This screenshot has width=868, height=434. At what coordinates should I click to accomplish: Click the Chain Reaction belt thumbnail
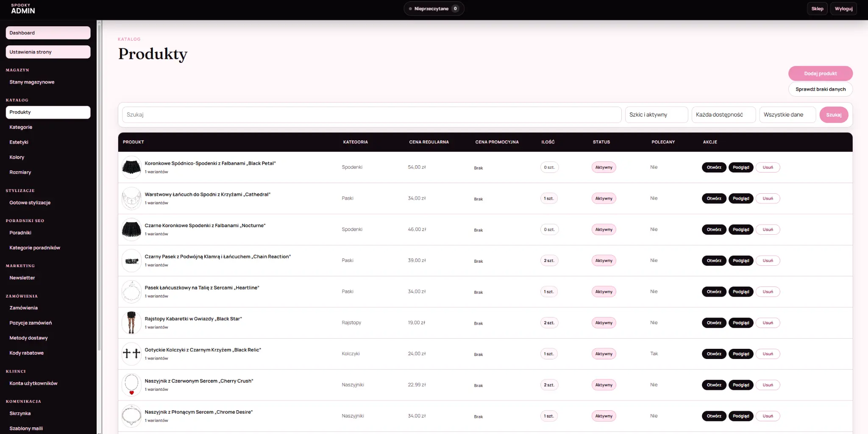131,261
